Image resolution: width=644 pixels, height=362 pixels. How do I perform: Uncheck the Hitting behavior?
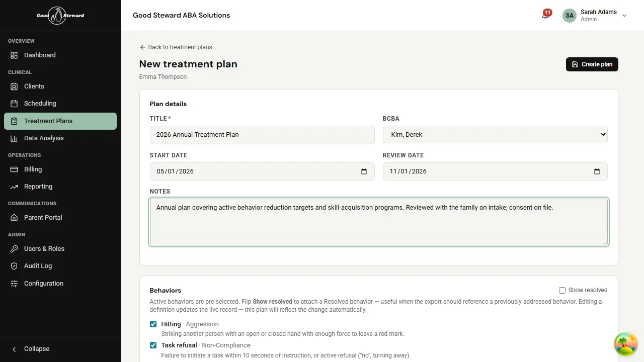(x=153, y=324)
